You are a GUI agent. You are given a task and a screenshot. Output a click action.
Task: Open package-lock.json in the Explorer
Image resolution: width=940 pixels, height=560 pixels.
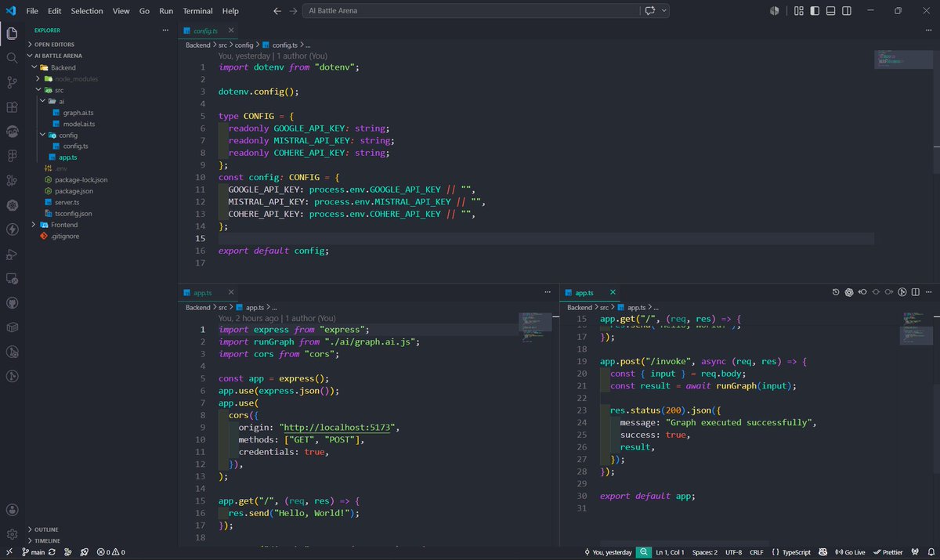pos(81,179)
